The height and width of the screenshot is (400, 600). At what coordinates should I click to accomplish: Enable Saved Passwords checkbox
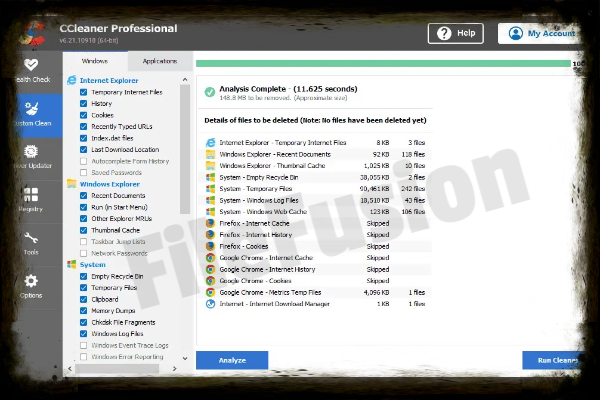(83, 173)
